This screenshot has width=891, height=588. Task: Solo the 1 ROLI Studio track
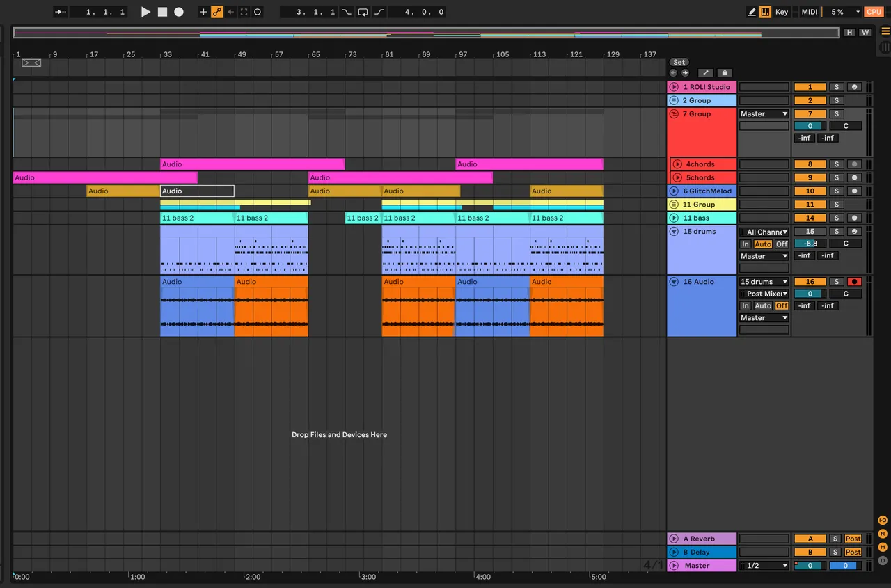coord(837,87)
